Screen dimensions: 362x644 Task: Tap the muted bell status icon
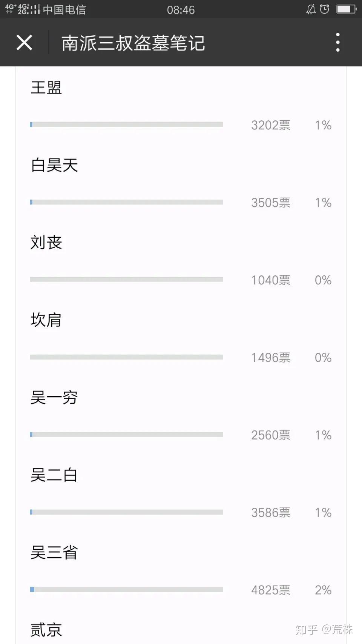311,9
